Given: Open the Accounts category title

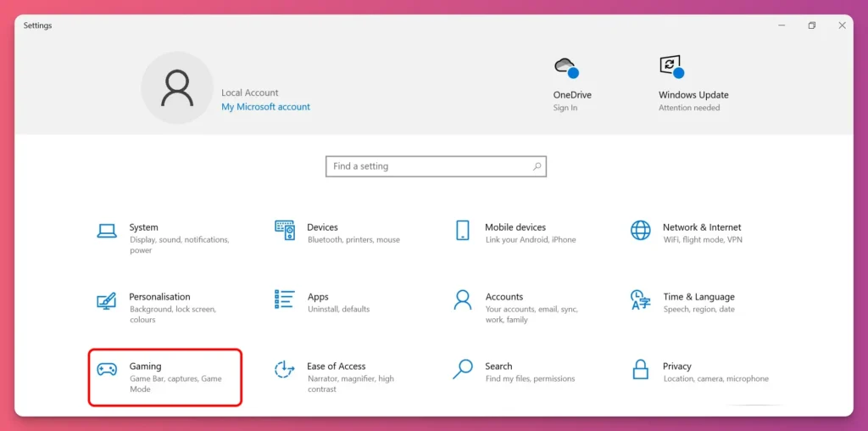Looking at the screenshot, I should click(x=504, y=297).
